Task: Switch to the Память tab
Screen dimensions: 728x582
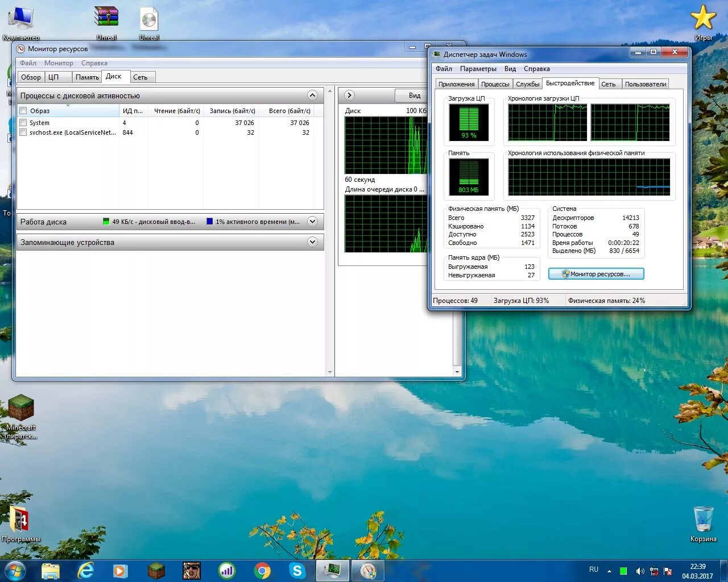Action: coord(87,77)
